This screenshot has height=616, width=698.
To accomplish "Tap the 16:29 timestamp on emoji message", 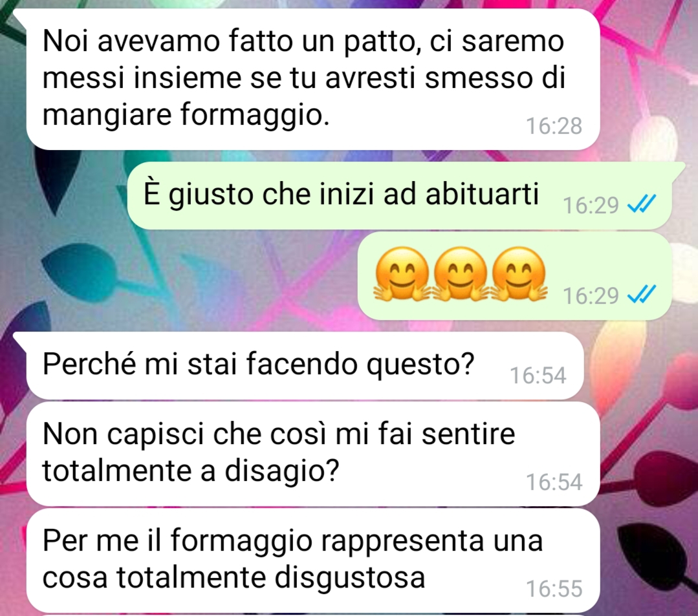I will pyautogui.click(x=591, y=296).
